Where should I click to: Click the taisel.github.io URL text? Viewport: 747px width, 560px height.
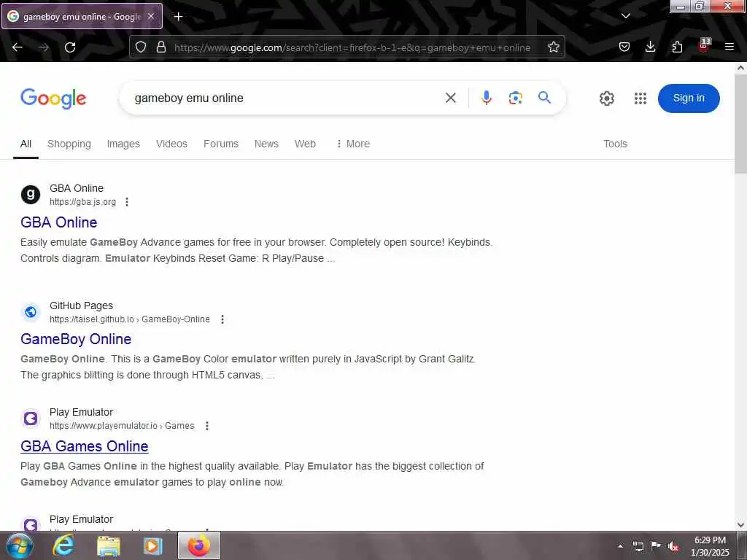coord(130,319)
